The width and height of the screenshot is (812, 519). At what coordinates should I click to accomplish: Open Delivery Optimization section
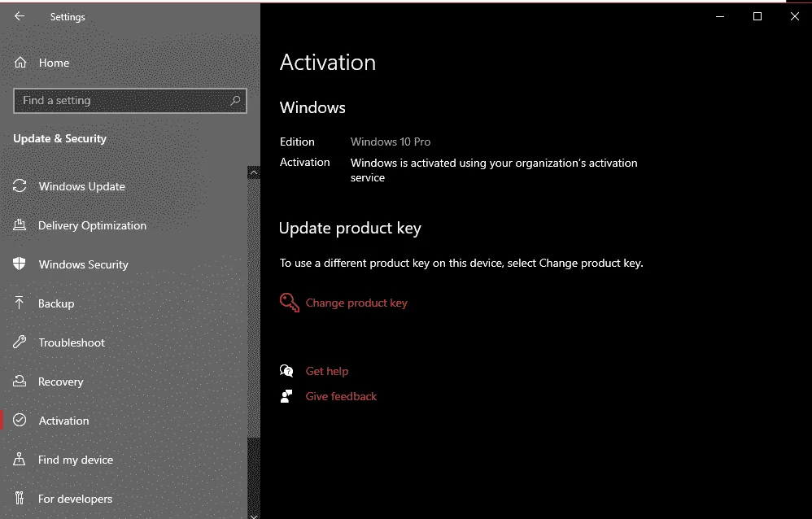[92, 225]
